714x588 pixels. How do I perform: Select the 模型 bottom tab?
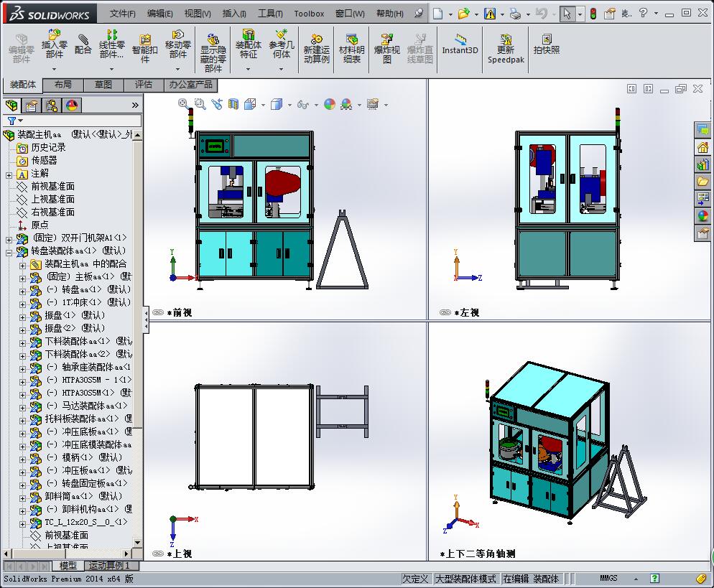pos(68,566)
